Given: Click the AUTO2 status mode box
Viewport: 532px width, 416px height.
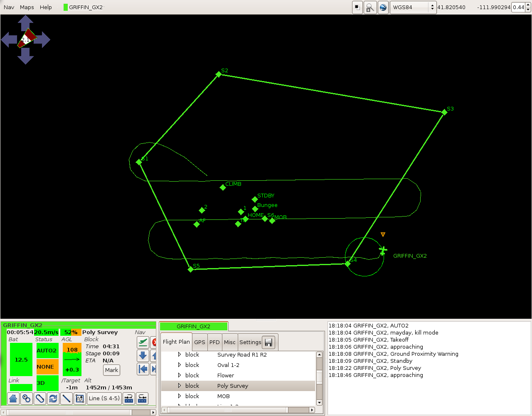Looking at the screenshot, I should [x=47, y=350].
